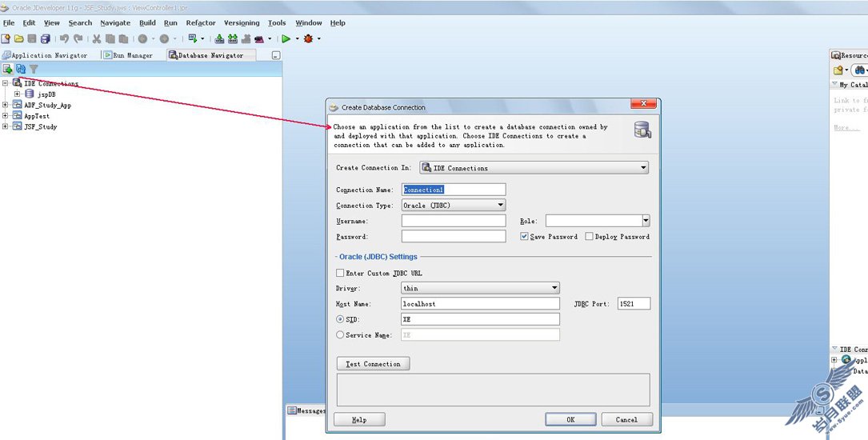
Task: Click the toolbar icon of a small screen with a green arrow
Action: [x=193, y=38]
